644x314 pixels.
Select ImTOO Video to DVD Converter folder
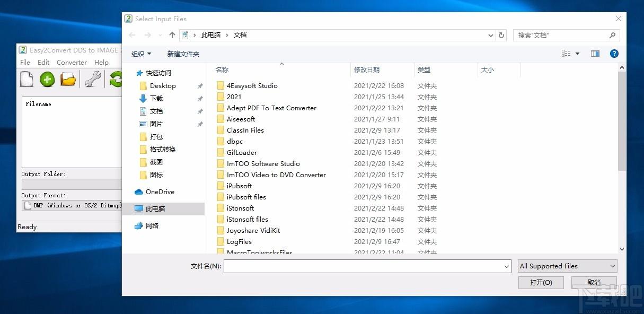click(x=276, y=175)
